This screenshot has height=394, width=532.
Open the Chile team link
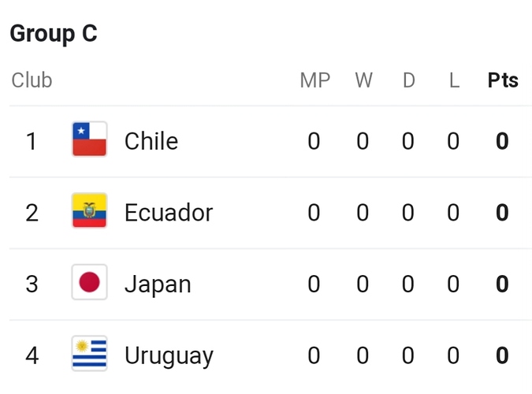(x=151, y=141)
